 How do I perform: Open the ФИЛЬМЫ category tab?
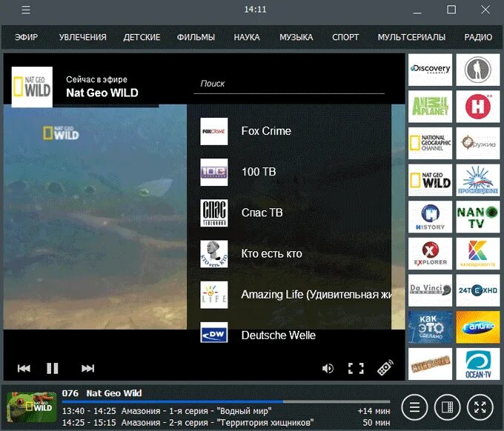pos(196,37)
